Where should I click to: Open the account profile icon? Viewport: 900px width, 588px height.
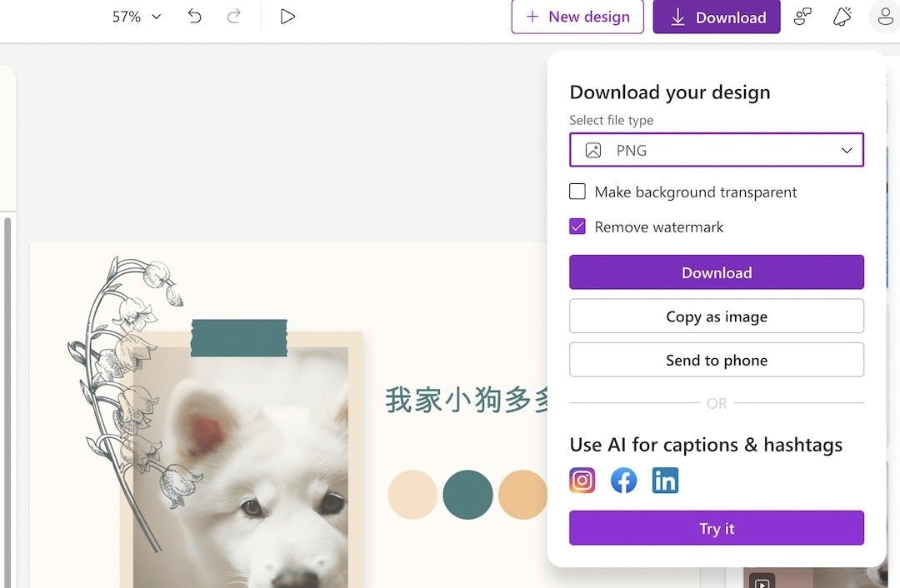pyautogui.click(x=883, y=17)
